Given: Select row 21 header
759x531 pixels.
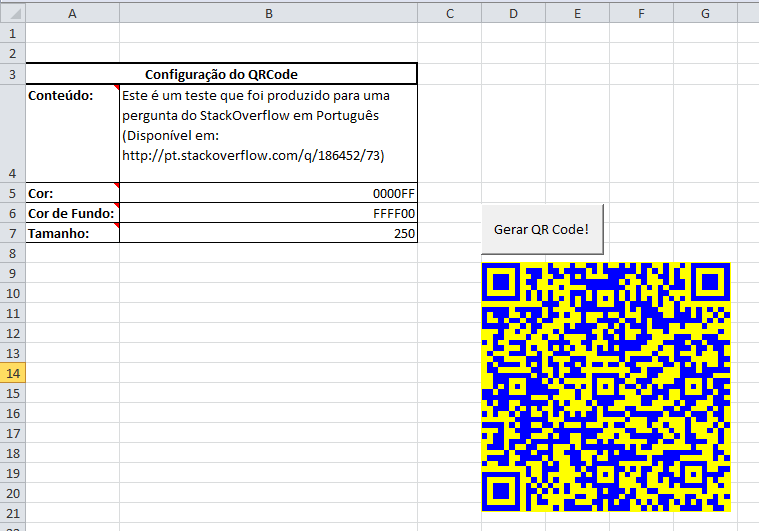Looking at the screenshot, I should tap(13, 513).
